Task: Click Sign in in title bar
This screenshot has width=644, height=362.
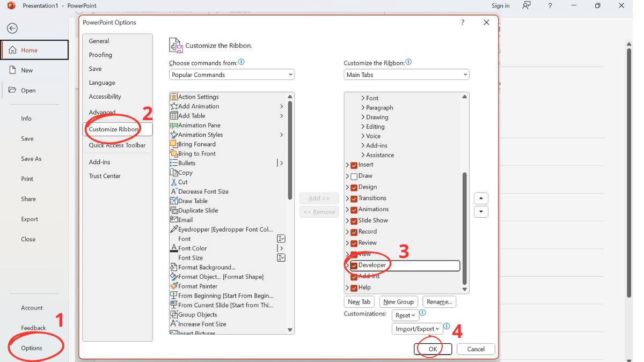Action: click(x=501, y=6)
